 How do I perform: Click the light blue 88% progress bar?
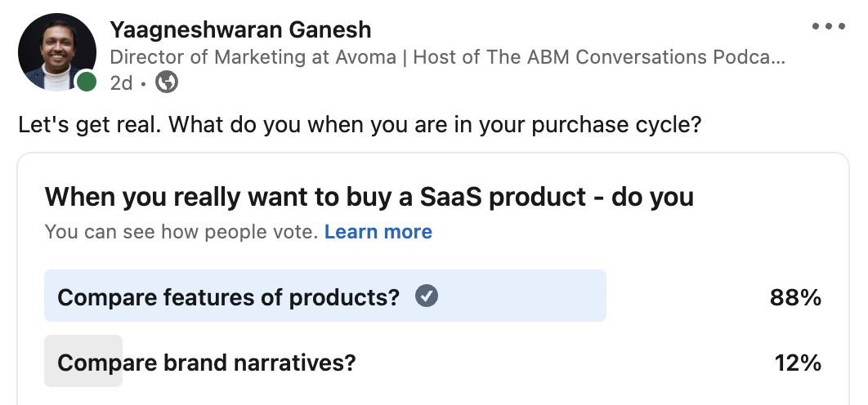(x=325, y=296)
